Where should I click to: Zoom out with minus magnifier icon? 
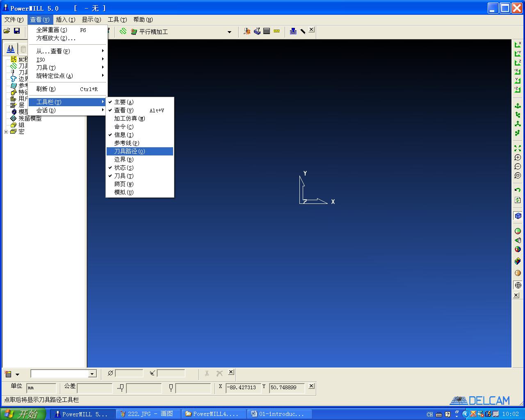518,167
